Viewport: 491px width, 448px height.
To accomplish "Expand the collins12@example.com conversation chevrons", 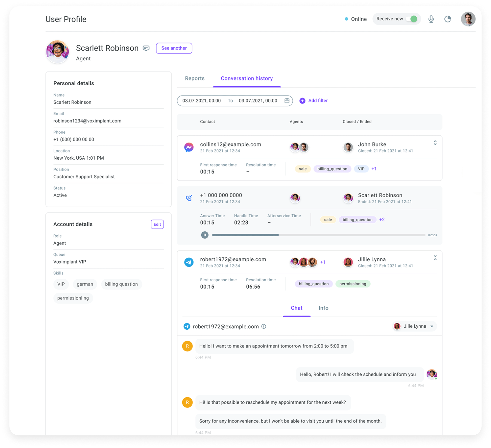I will coord(435,143).
